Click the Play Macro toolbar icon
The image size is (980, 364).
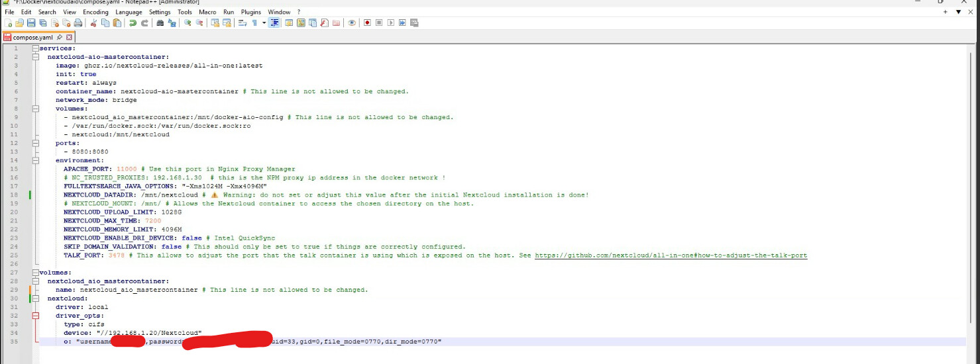pyautogui.click(x=391, y=23)
